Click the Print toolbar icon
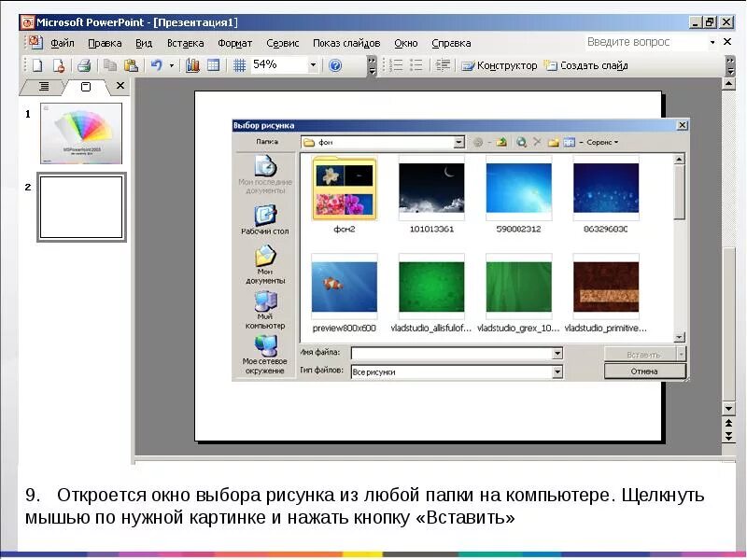Screen dimensions: 747x560 (84, 65)
